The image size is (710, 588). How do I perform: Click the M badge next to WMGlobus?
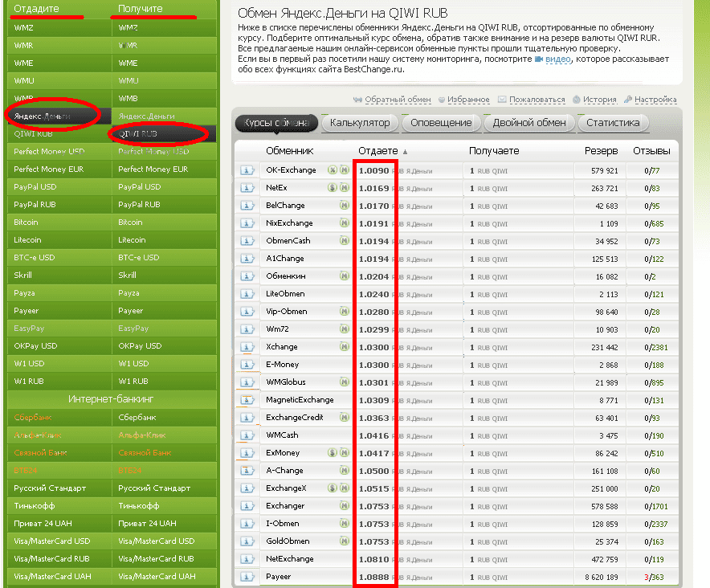(x=344, y=382)
